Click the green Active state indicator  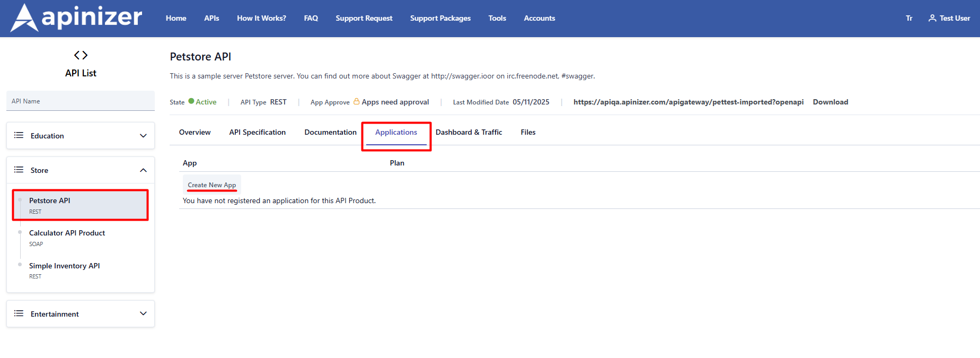click(x=191, y=101)
